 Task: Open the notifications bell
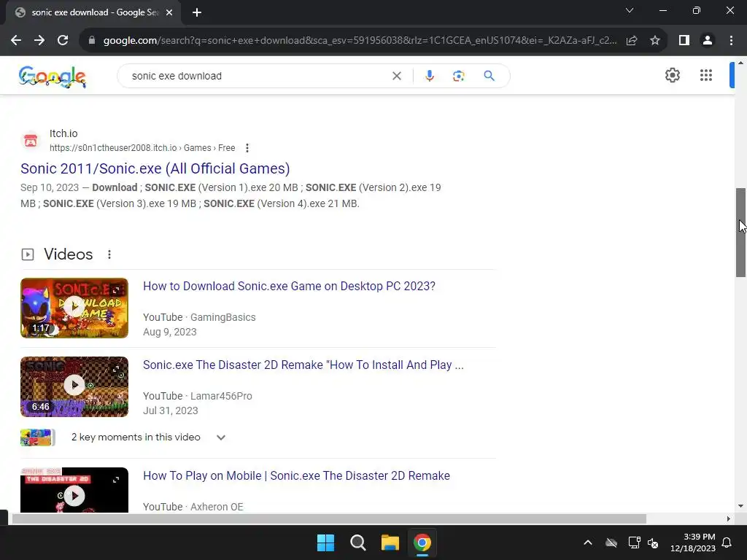[727, 542]
